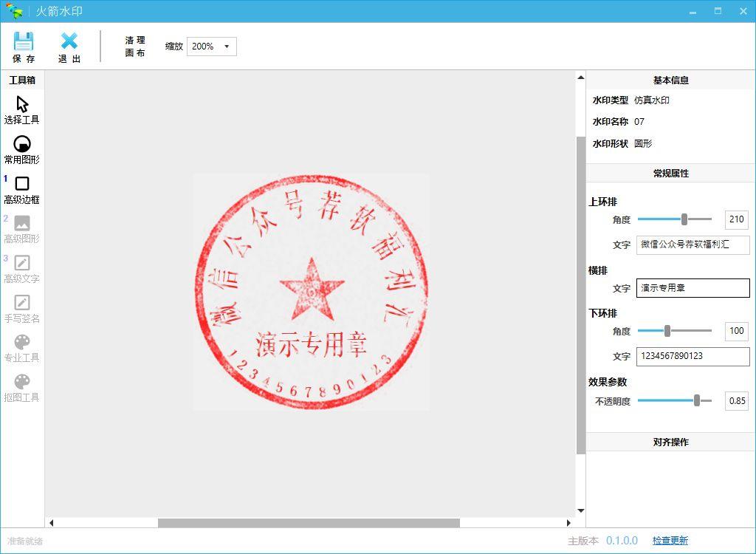Click the version number 0.1.0.0

pos(622,541)
